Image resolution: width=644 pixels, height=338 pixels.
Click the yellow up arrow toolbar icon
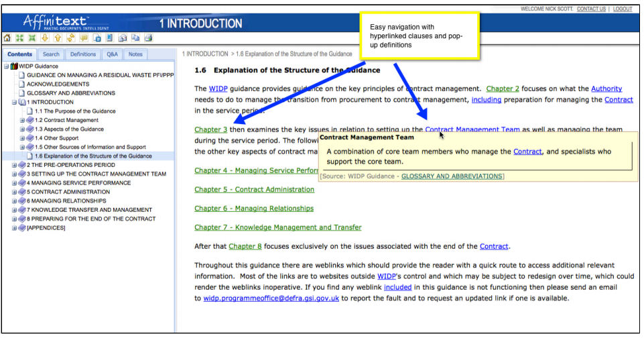[58, 38]
